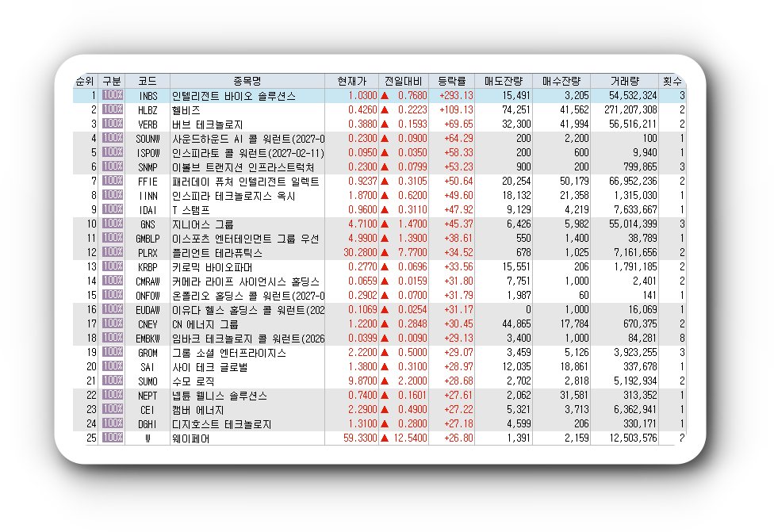
Task: Click current price 30.2800
Action: point(360,253)
